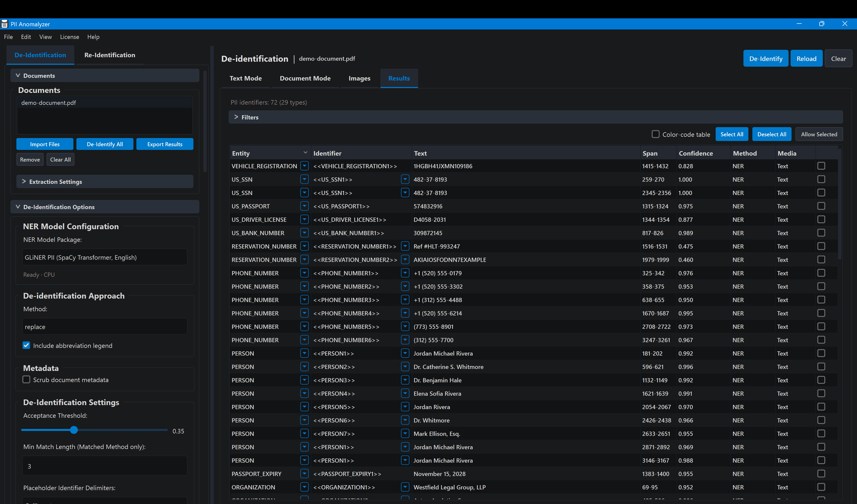Click Allow Selected button

(x=819, y=134)
